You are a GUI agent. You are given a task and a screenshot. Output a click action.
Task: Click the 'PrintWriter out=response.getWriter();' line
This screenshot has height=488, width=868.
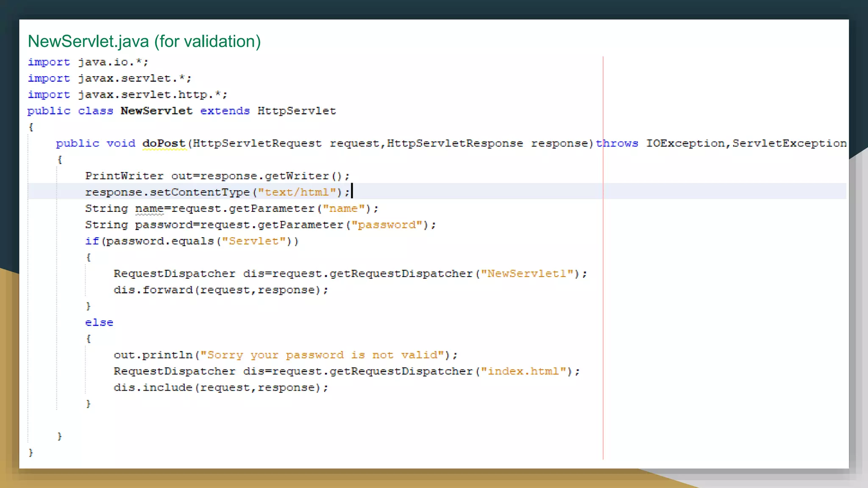(217, 176)
